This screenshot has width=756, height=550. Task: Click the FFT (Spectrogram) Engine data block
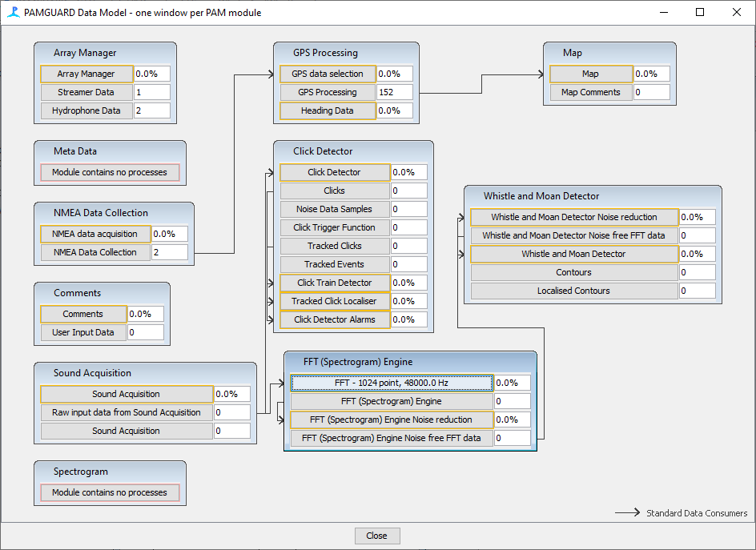(x=392, y=401)
